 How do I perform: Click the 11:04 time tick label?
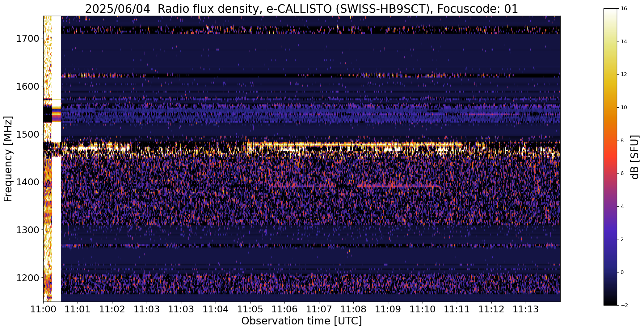point(216,309)
